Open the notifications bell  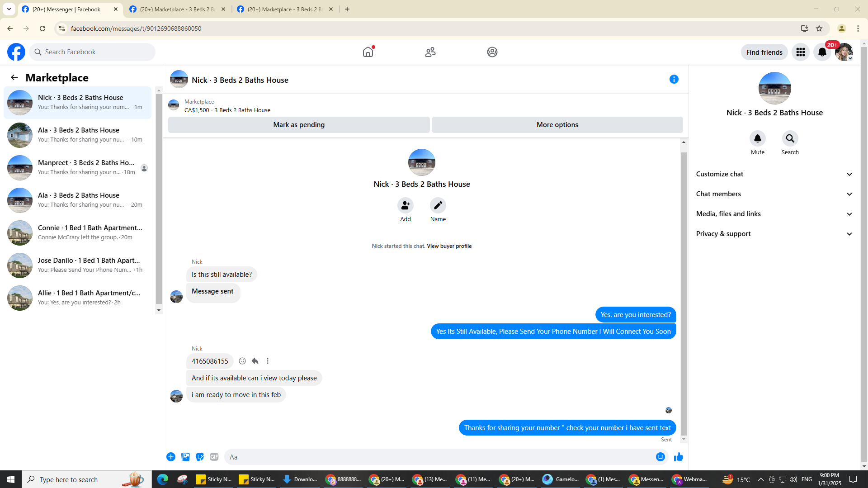[822, 52]
